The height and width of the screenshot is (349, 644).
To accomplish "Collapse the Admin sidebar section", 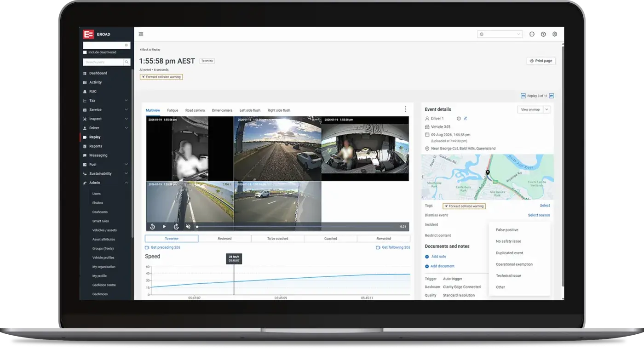I will 126,183.
